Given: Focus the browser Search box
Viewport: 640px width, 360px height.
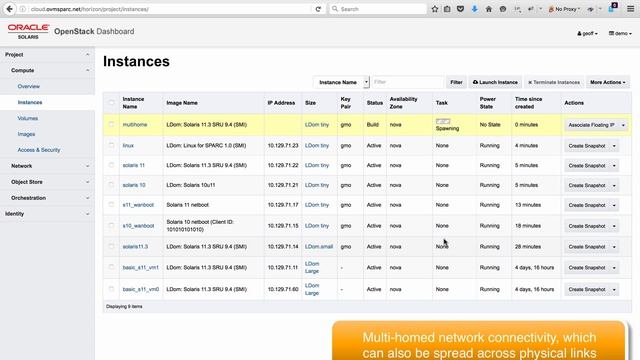Looking at the screenshot, I should tap(378, 9).
